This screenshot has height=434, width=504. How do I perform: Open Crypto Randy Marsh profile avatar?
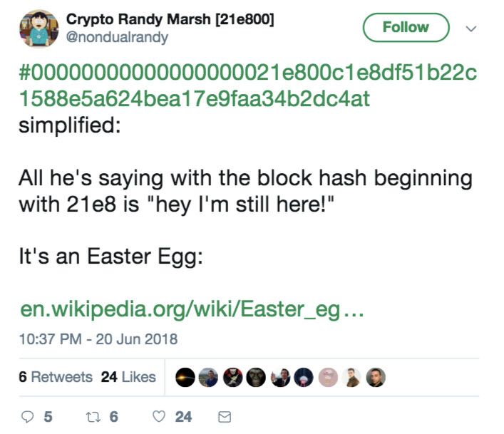(39, 29)
